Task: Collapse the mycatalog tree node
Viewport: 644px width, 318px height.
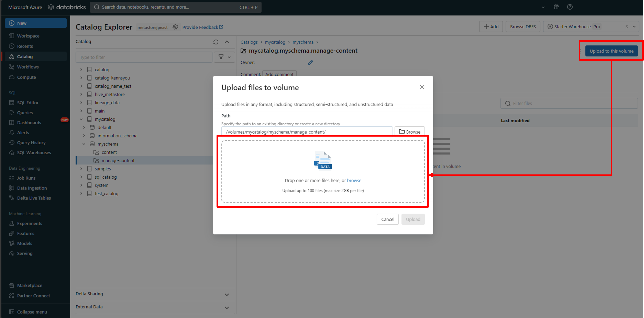Action: [x=81, y=119]
